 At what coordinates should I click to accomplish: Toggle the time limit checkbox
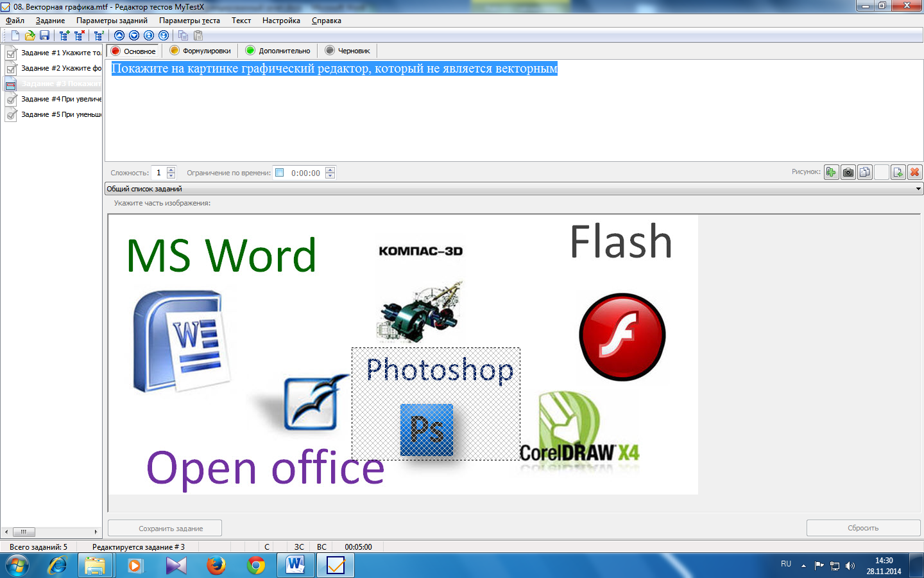click(280, 172)
